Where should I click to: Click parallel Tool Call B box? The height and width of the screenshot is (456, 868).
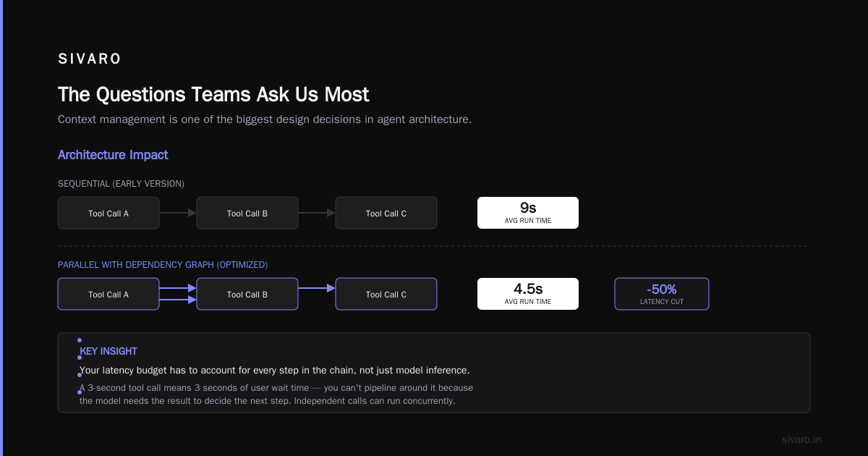click(247, 294)
